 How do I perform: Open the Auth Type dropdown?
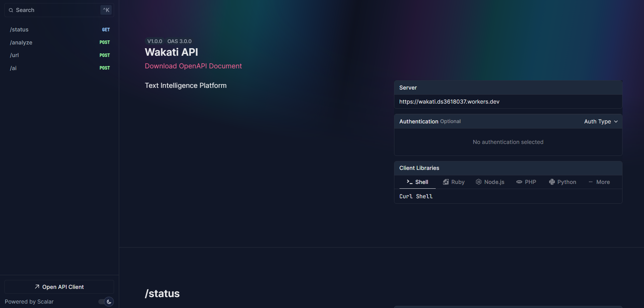pyautogui.click(x=601, y=121)
